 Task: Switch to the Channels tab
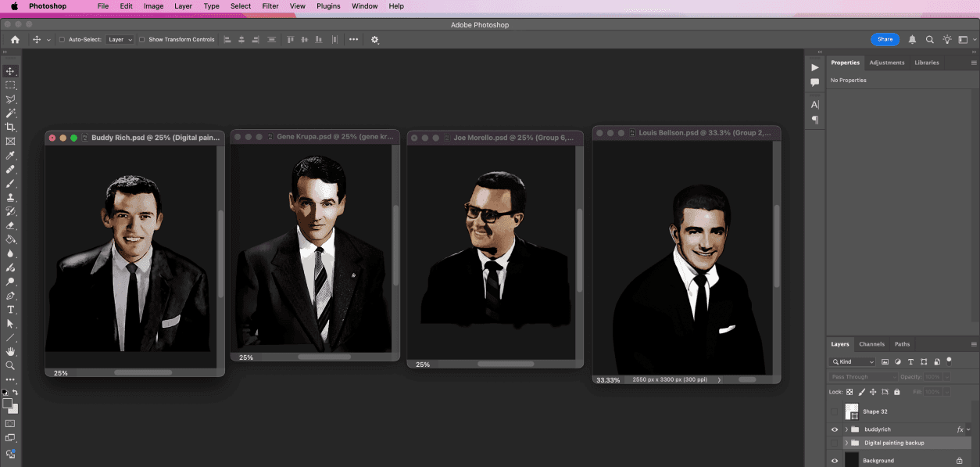tap(871, 344)
